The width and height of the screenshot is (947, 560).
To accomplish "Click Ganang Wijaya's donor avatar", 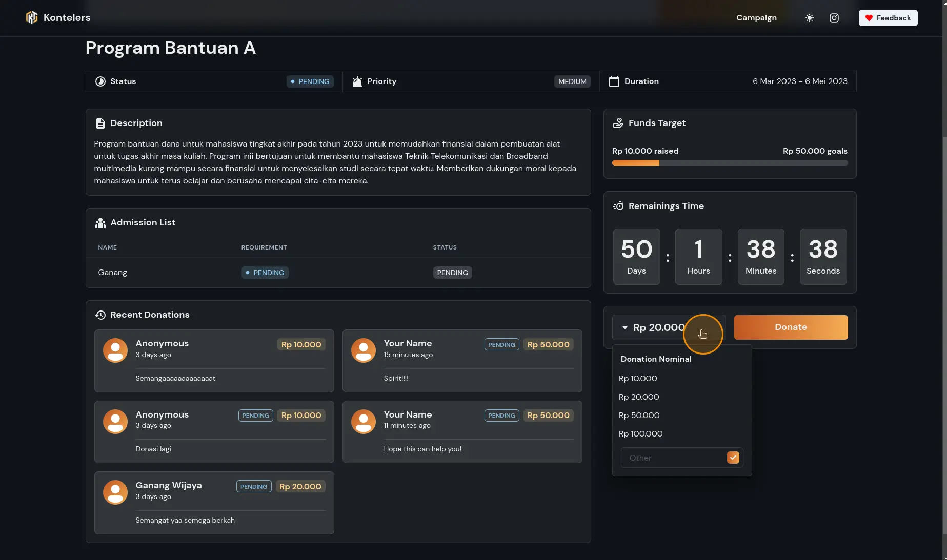I will (x=115, y=492).
